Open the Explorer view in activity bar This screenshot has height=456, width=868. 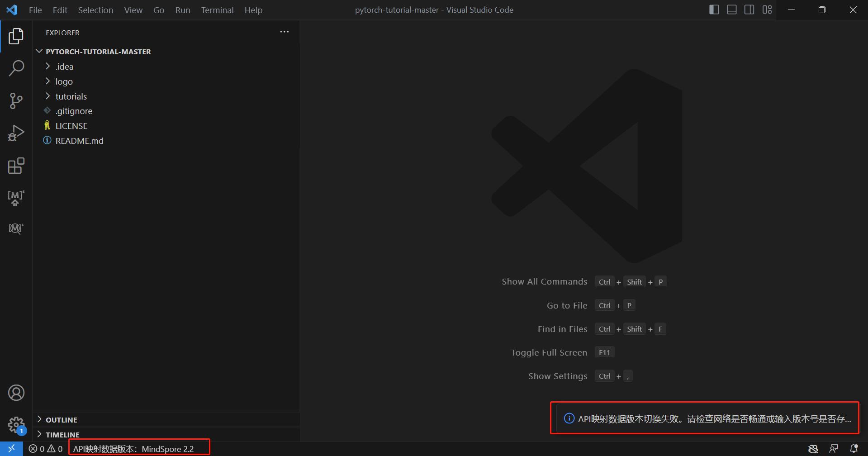(x=16, y=36)
